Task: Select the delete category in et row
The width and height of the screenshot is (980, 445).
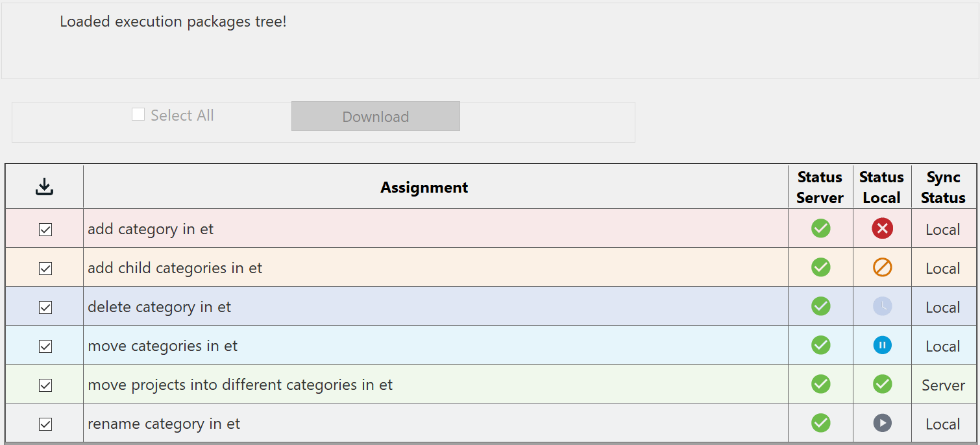Action: (x=160, y=307)
